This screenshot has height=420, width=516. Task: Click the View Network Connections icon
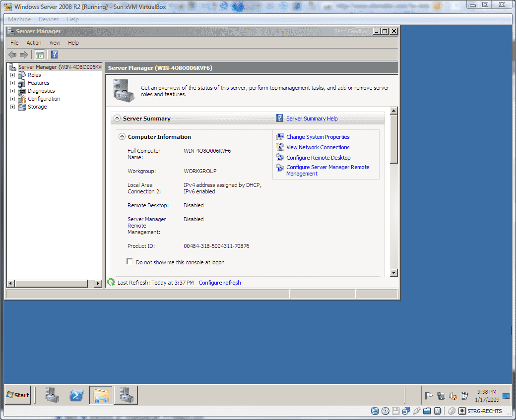(x=280, y=147)
